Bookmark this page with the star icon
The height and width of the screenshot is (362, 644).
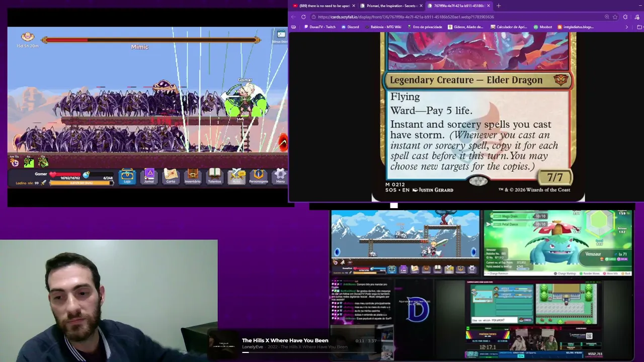coord(615,17)
